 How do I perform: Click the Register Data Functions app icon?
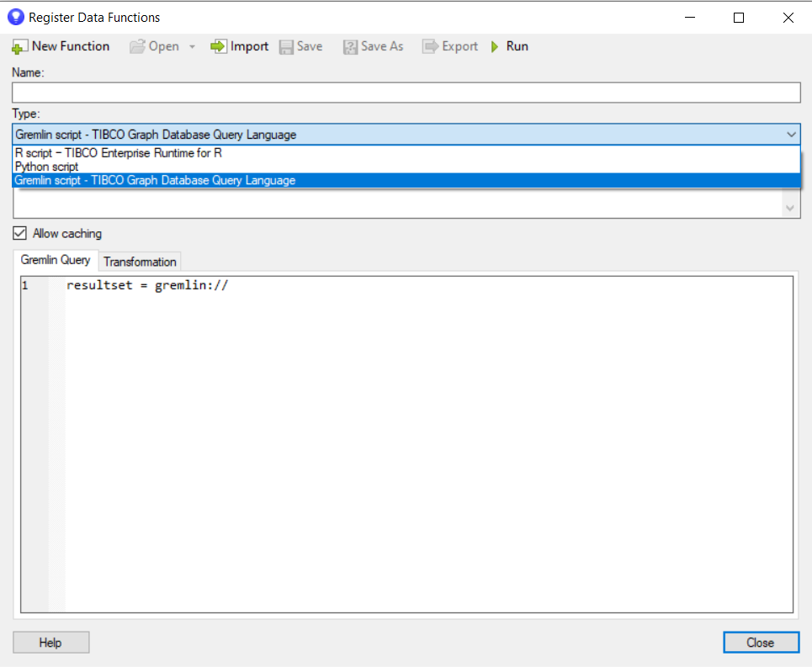pyautogui.click(x=16, y=17)
